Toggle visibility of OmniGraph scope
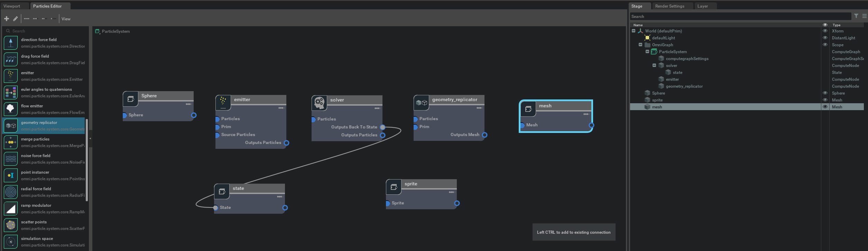This screenshot has width=868, height=251. [x=825, y=45]
